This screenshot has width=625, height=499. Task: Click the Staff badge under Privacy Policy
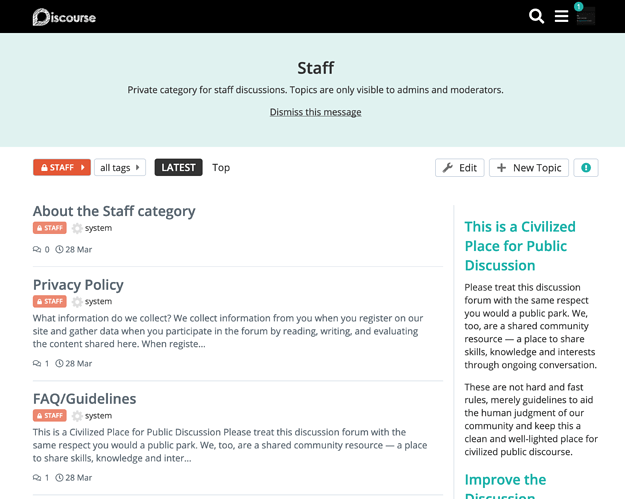(x=50, y=301)
